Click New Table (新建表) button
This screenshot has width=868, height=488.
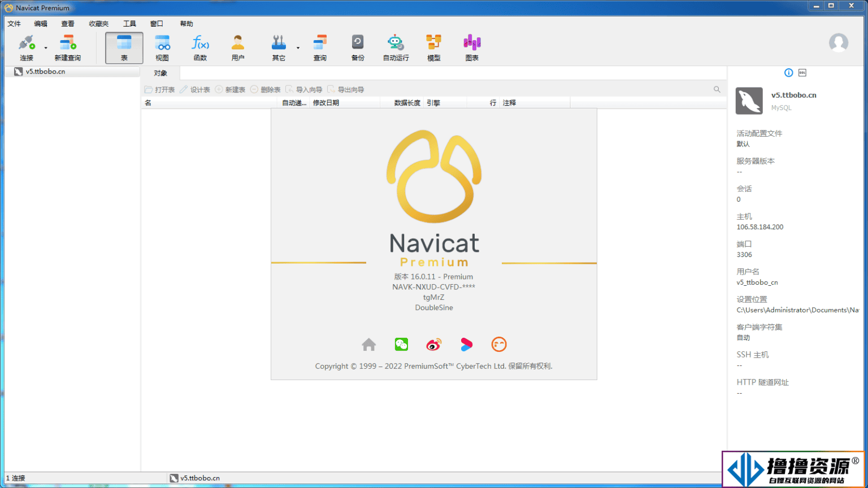click(230, 90)
